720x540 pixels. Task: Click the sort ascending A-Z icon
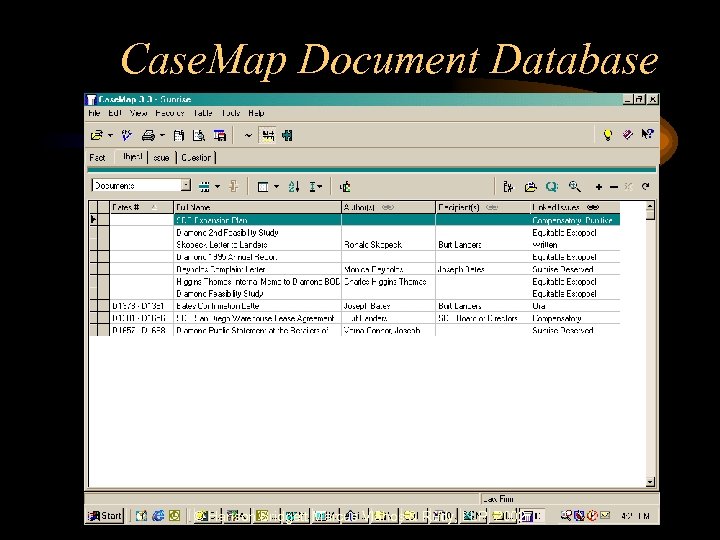(x=294, y=186)
